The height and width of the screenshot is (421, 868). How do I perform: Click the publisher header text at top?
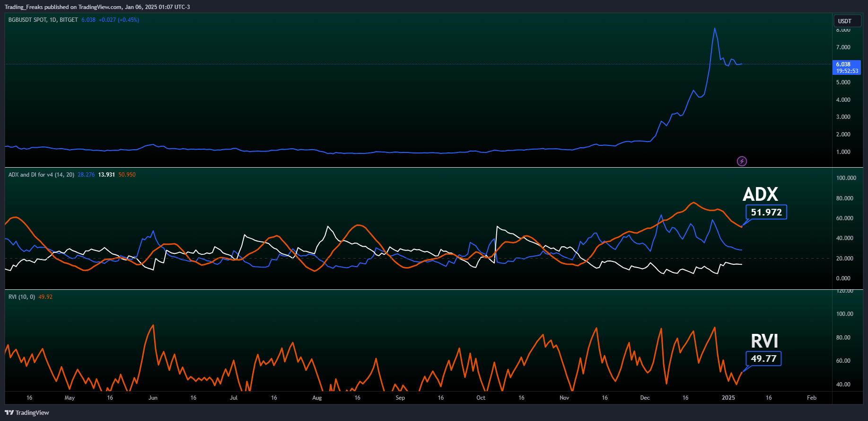point(97,7)
